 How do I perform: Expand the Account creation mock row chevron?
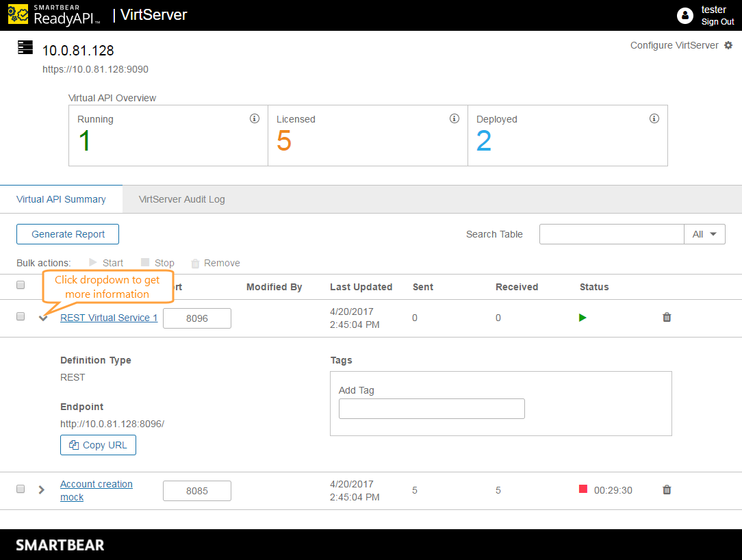click(42, 489)
